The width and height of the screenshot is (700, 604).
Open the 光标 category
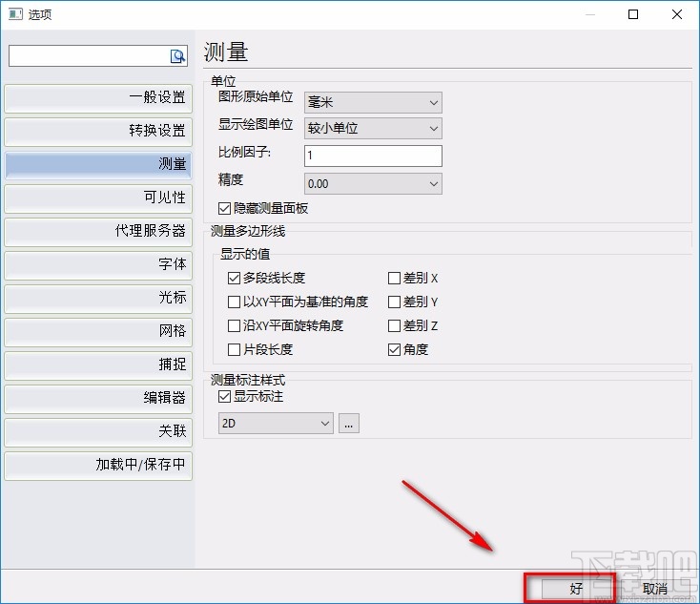point(98,298)
